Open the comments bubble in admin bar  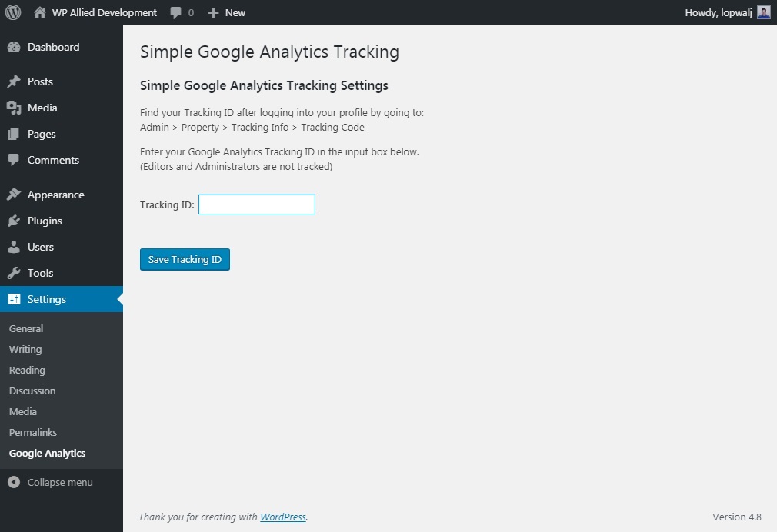pyautogui.click(x=175, y=13)
